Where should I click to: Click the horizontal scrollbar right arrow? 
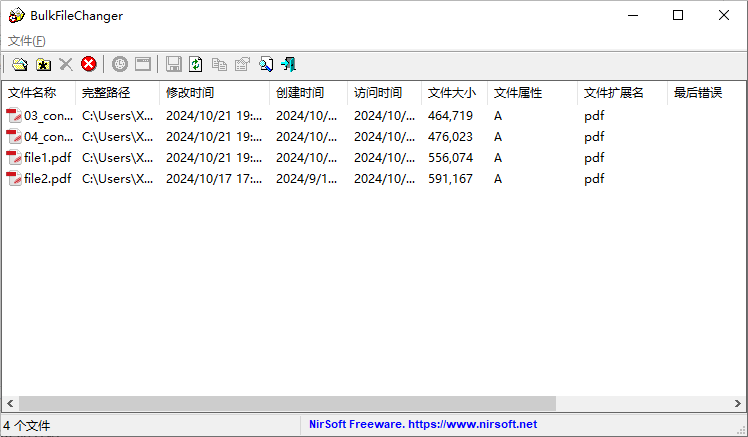[739, 403]
